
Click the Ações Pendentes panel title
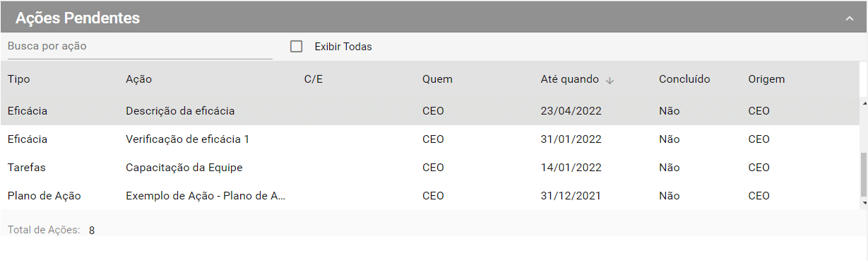click(78, 18)
